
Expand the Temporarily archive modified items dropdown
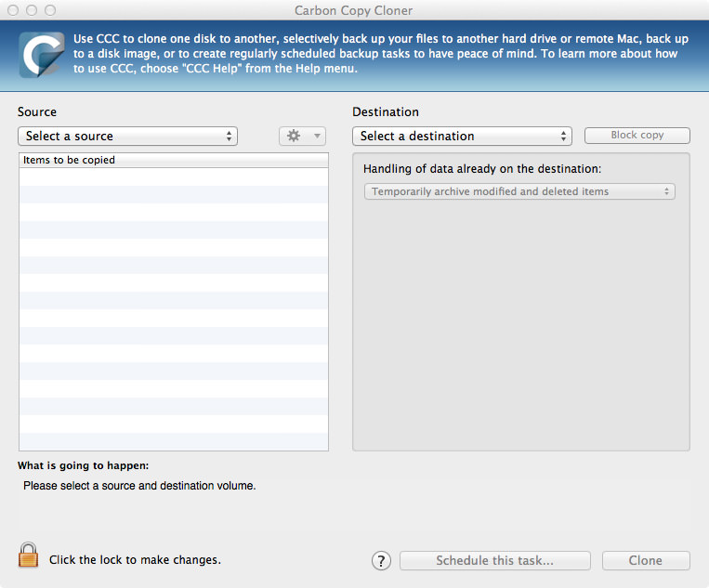[x=519, y=191]
